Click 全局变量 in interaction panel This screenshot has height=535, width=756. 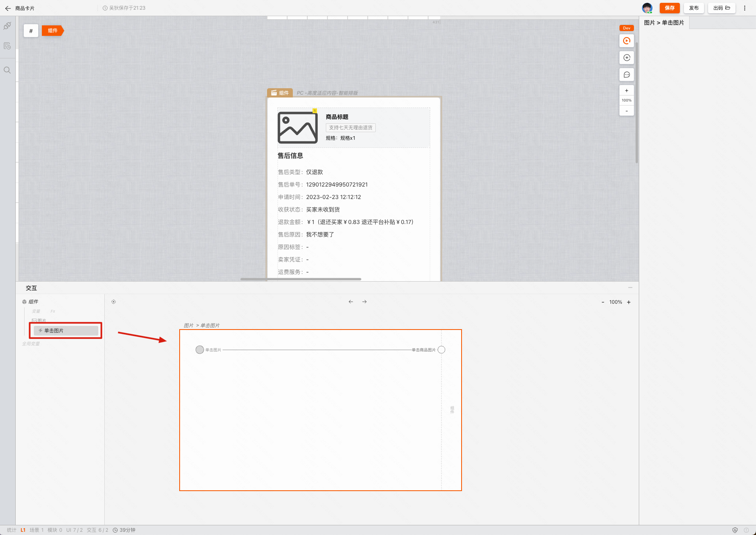pos(31,344)
